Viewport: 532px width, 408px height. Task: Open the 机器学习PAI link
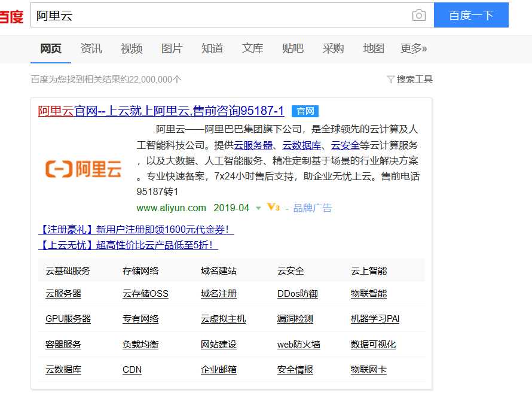coord(375,319)
